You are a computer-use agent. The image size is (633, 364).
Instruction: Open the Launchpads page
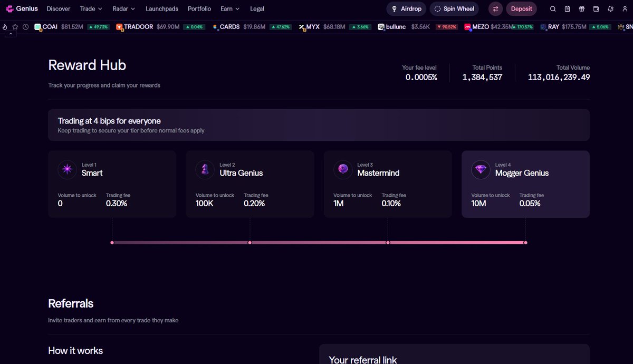click(162, 9)
